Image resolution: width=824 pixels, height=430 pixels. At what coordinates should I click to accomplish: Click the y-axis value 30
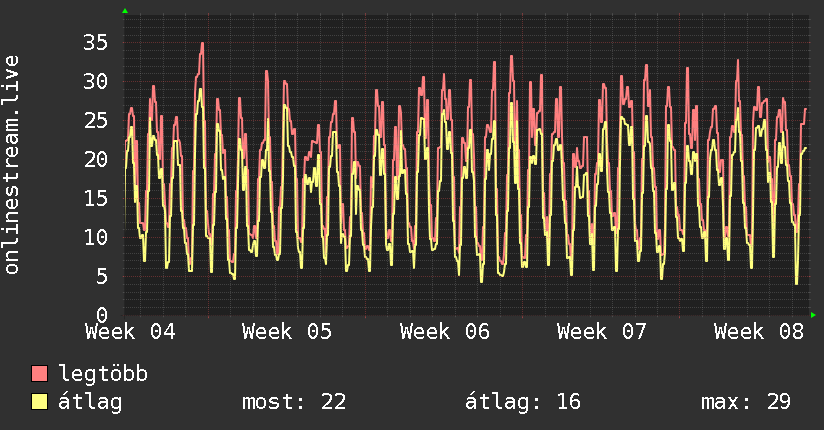[x=96, y=81]
